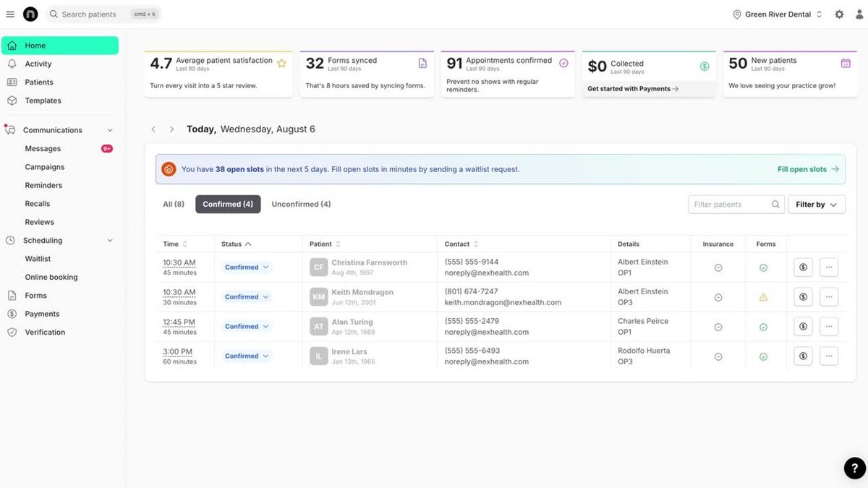868x488 pixels.
Task: Open the Filter by dropdown
Action: 816,205
